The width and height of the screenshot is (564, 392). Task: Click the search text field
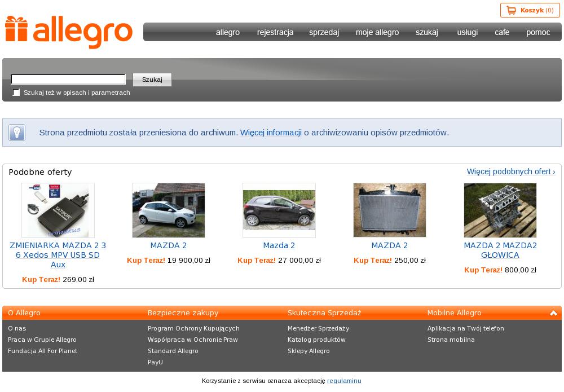[68, 80]
